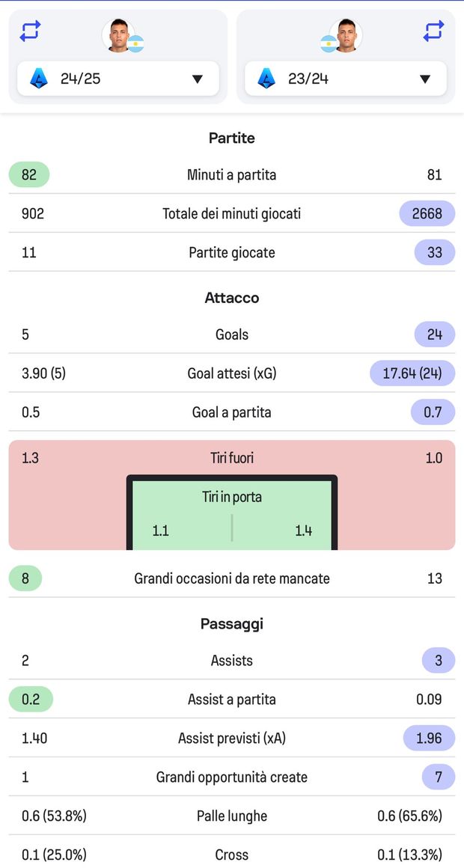This screenshot has height=868, width=464.
Task: Click the Serie A logo beside 24/25
Action: pos(38,78)
